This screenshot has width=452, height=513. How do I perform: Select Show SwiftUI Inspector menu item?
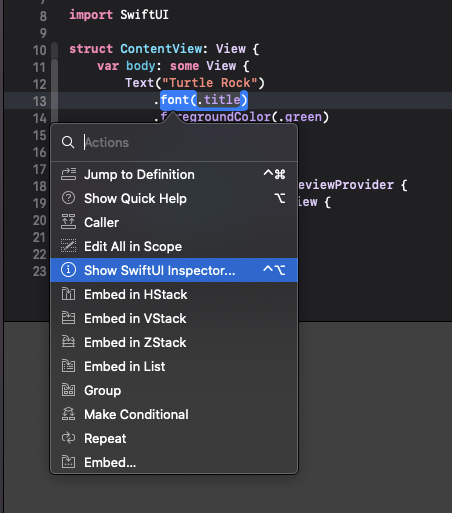click(174, 270)
